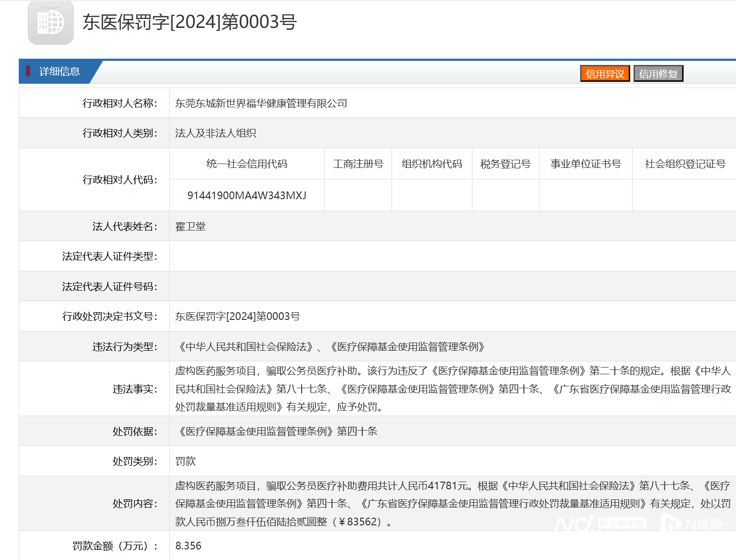This screenshot has height=560, width=736.
Task: Click the 法人代表姓名 label
Action: [x=125, y=227]
